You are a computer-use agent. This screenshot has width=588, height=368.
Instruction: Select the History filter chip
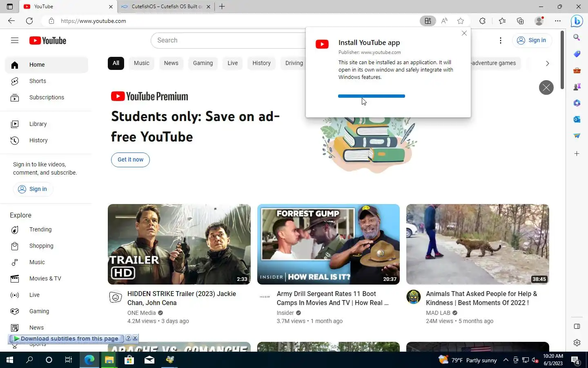click(x=261, y=63)
